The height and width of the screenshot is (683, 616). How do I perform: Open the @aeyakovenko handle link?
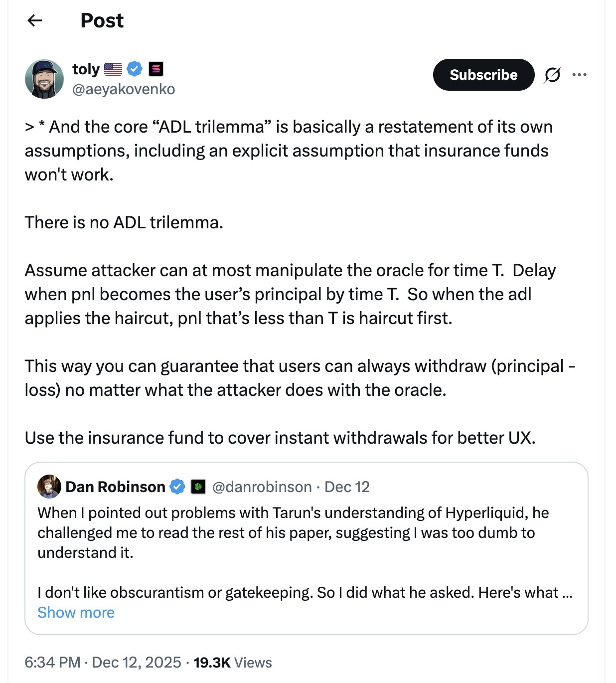[x=124, y=89]
